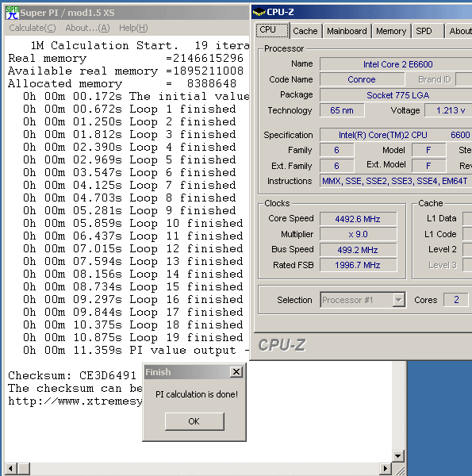Screen dimensions: 472x476
Task: Click the Core Speed value '4492.6 MHz'
Action: pyautogui.click(x=359, y=219)
